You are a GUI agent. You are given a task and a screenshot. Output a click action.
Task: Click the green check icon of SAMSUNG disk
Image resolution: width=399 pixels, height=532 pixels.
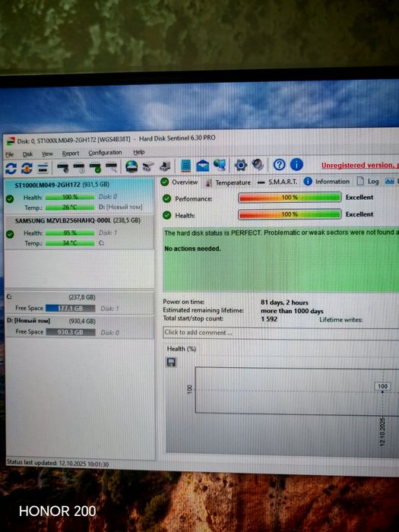10,234
